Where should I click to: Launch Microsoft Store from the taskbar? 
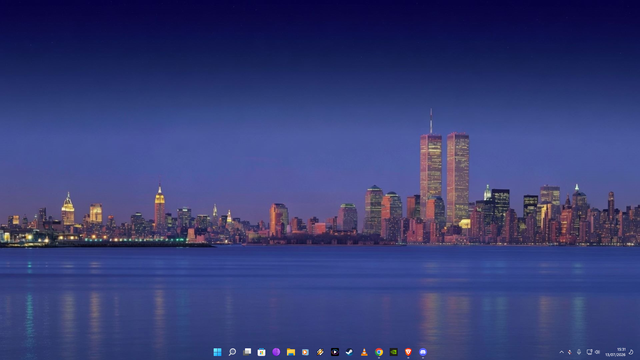[262, 352]
